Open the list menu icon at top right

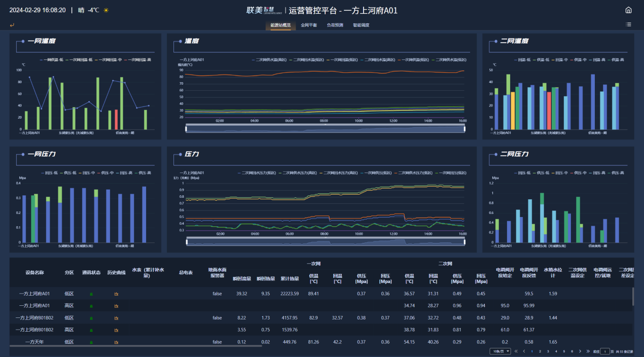[x=628, y=24]
